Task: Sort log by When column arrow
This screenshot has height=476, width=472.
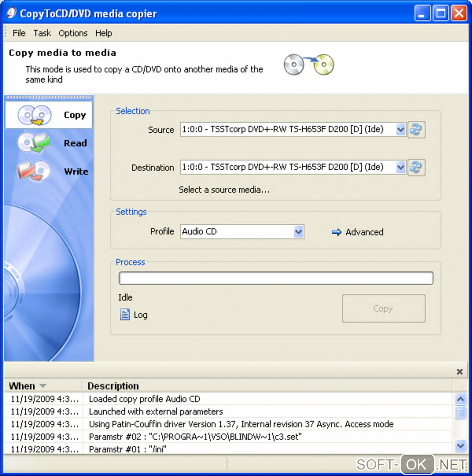Action: [x=43, y=386]
